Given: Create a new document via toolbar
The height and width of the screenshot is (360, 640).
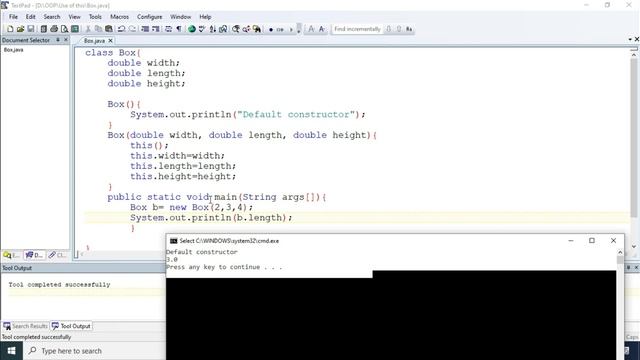Looking at the screenshot, I should coord(10,29).
